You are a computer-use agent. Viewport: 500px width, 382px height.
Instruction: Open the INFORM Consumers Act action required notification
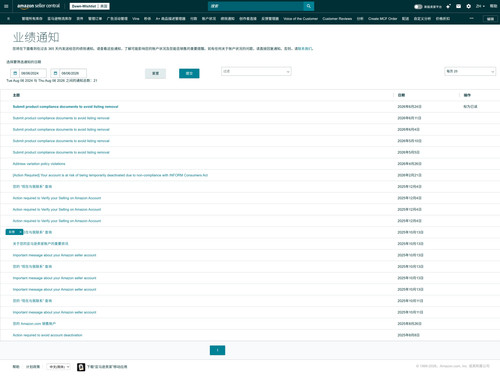[110, 175]
